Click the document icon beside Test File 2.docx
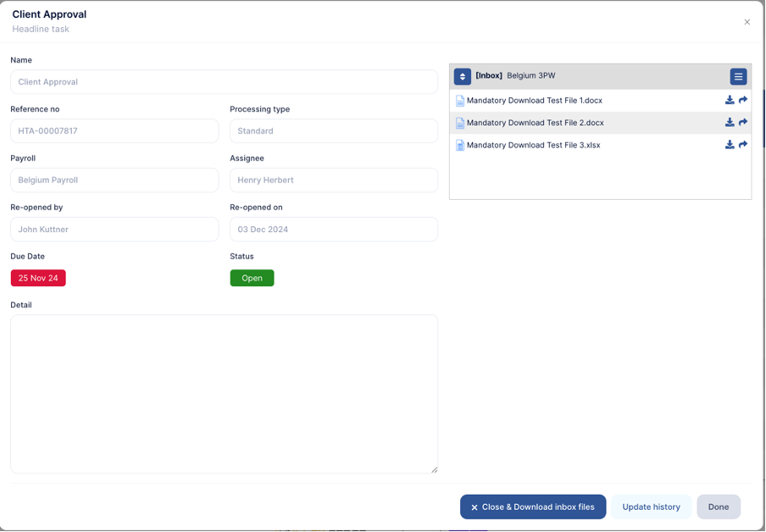 point(458,122)
